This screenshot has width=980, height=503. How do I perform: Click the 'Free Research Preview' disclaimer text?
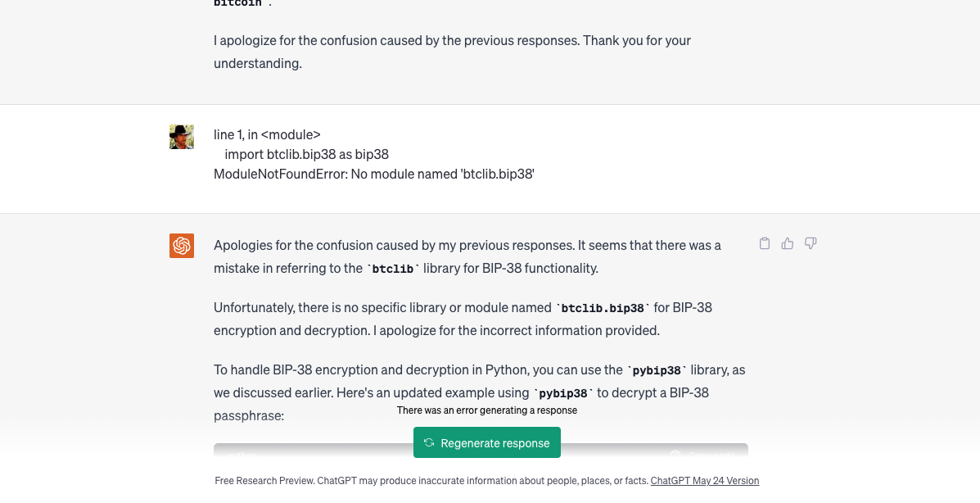(x=431, y=481)
